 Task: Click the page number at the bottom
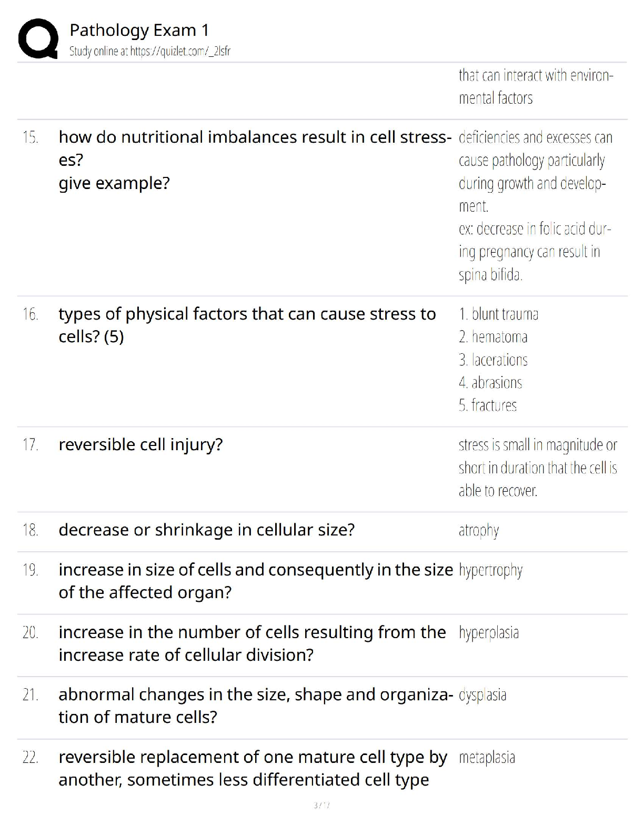pos(321,805)
